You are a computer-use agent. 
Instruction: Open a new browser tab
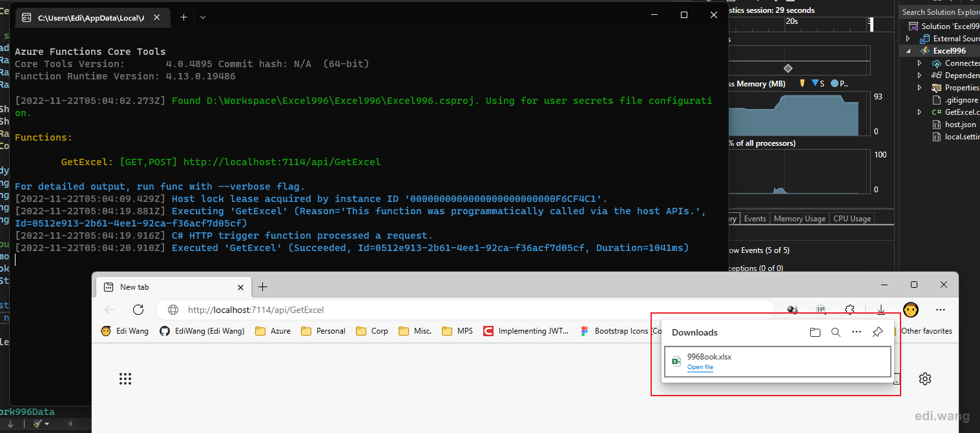[262, 287]
